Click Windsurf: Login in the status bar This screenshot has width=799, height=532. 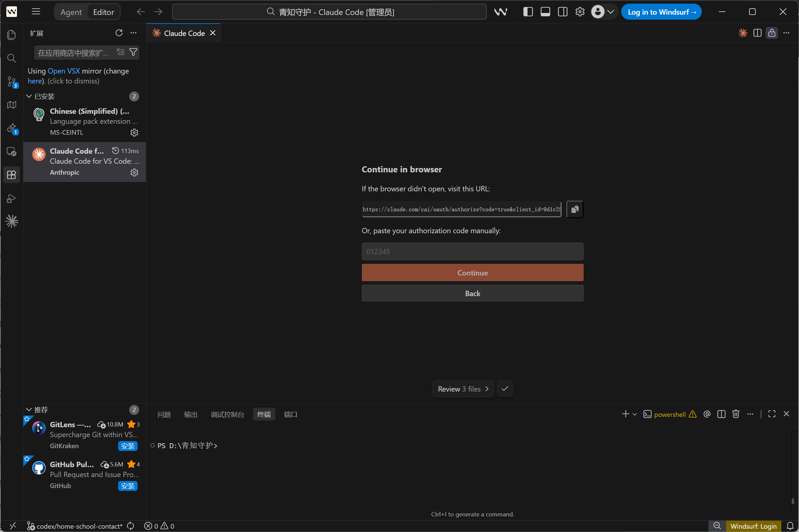753,526
